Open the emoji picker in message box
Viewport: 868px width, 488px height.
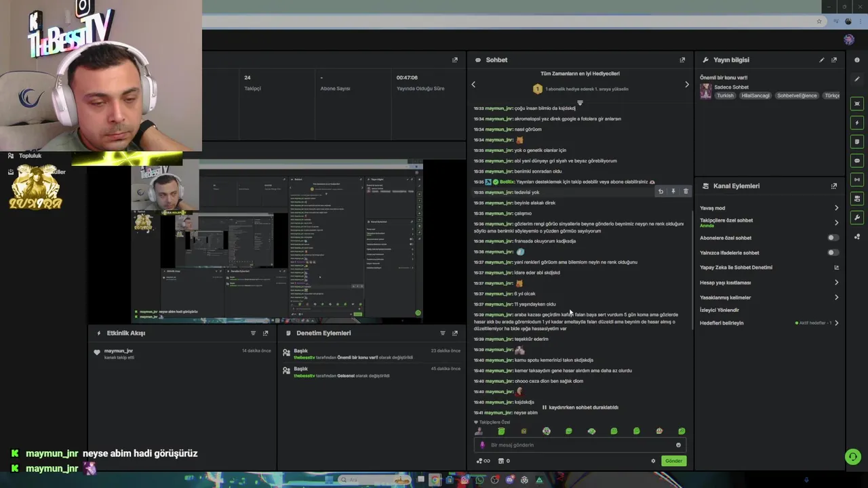(678, 445)
